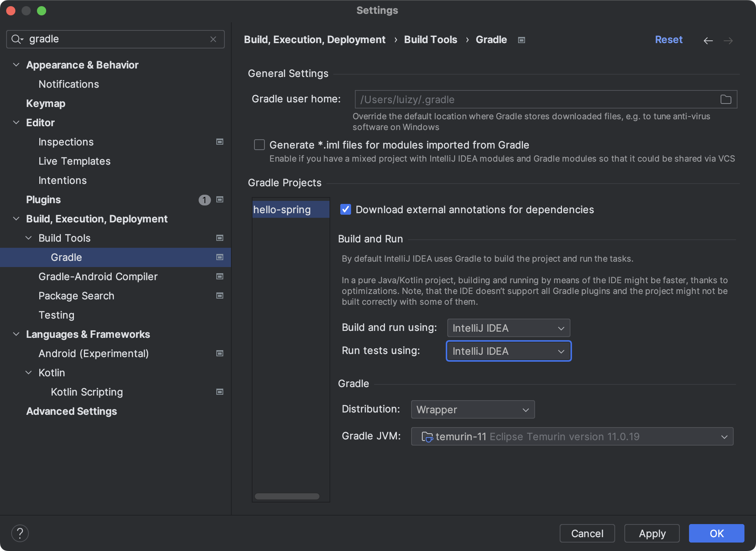Click the project settings icon beside Gradle breadcrumb

522,40
